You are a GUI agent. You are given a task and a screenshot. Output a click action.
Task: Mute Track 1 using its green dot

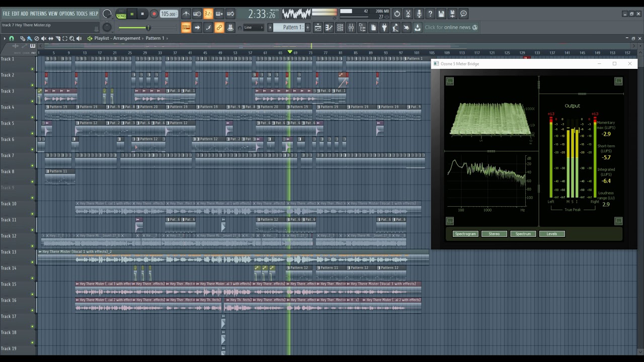point(33,69)
